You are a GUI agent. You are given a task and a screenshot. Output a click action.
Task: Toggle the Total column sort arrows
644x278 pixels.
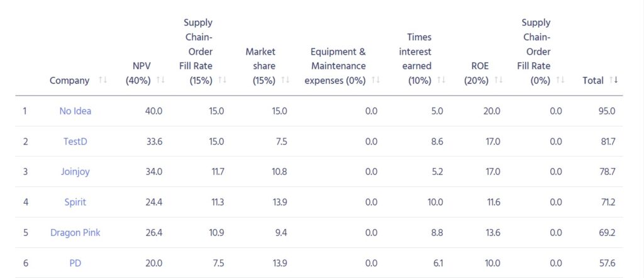pyautogui.click(x=614, y=81)
